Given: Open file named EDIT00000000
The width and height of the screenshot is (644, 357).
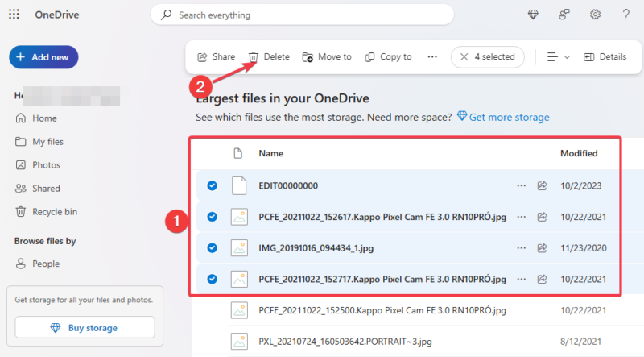Looking at the screenshot, I should click(x=288, y=185).
